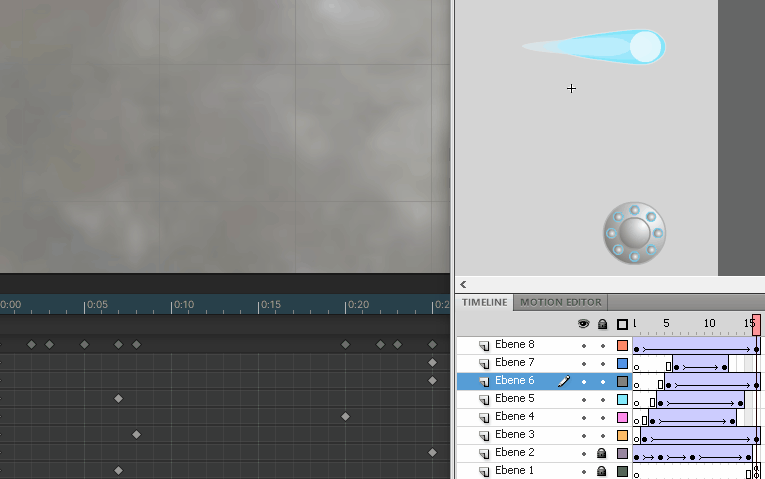
Task: Switch to the TIMELINE tab
Action: pos(484,302)
